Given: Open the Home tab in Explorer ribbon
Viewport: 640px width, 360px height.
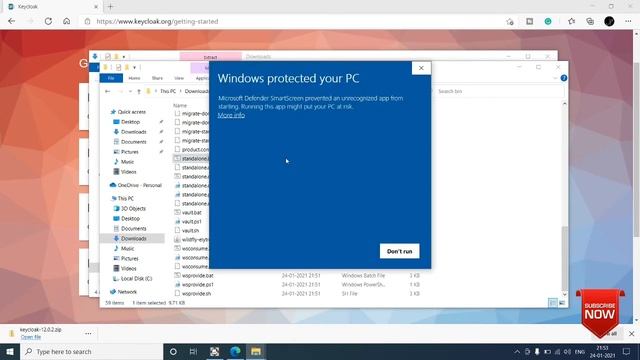Looking at the screenshot, I should pos(134,78).
